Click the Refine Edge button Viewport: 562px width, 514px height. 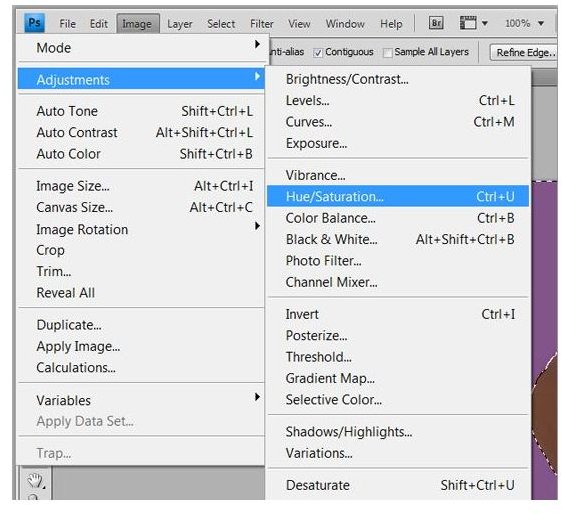pos(524,53)
